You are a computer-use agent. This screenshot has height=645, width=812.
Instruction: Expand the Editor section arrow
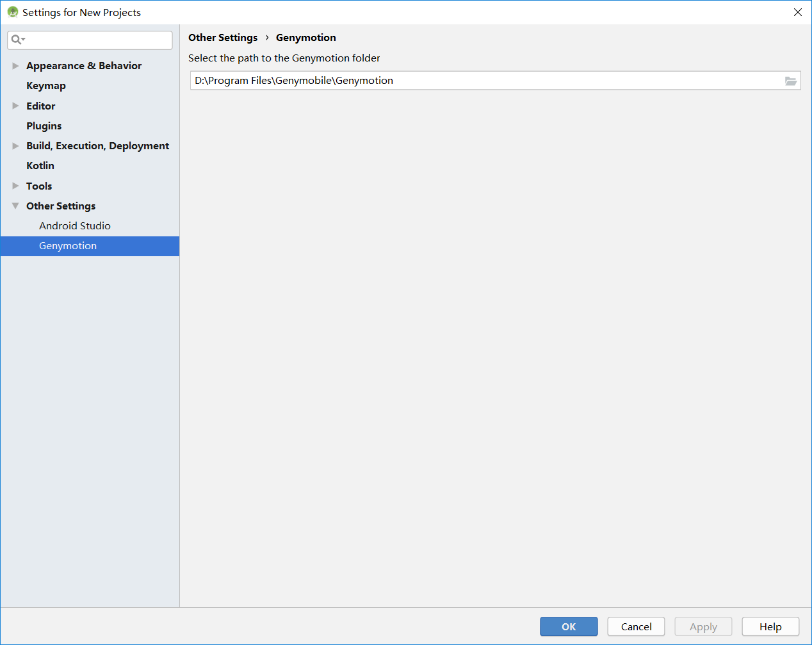pos(15,106)
